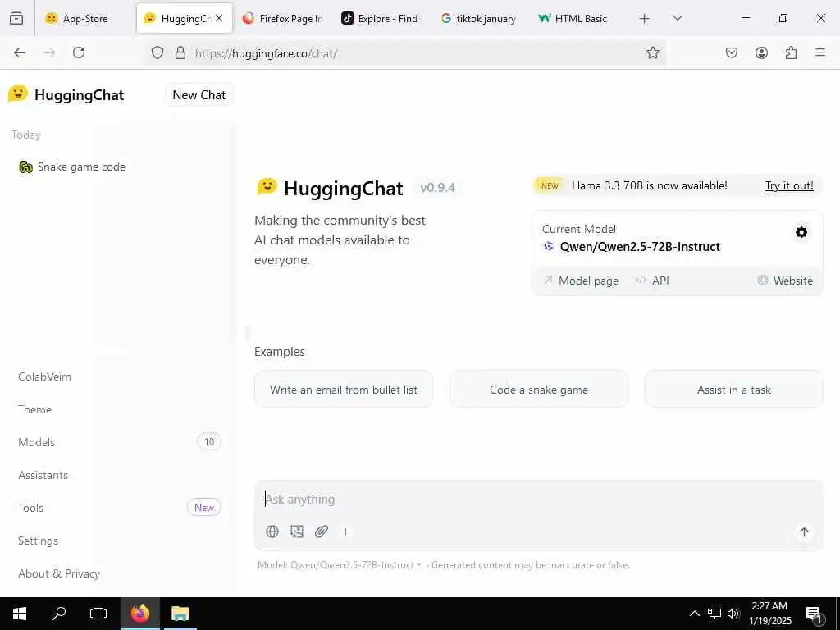Switch to Firefox Page Info tab

[284, 18]
